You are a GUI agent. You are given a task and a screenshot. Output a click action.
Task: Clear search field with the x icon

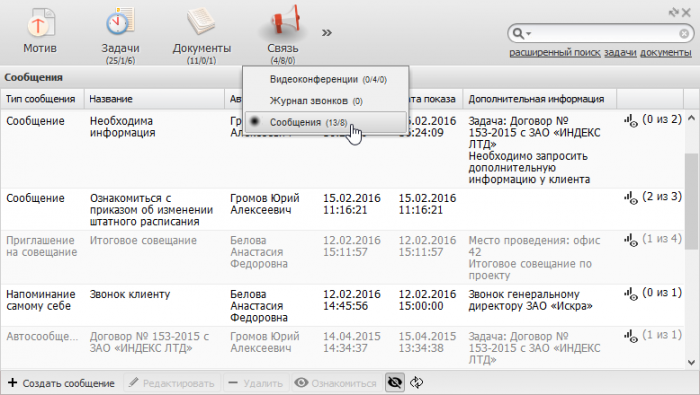(x=683, y=33)
